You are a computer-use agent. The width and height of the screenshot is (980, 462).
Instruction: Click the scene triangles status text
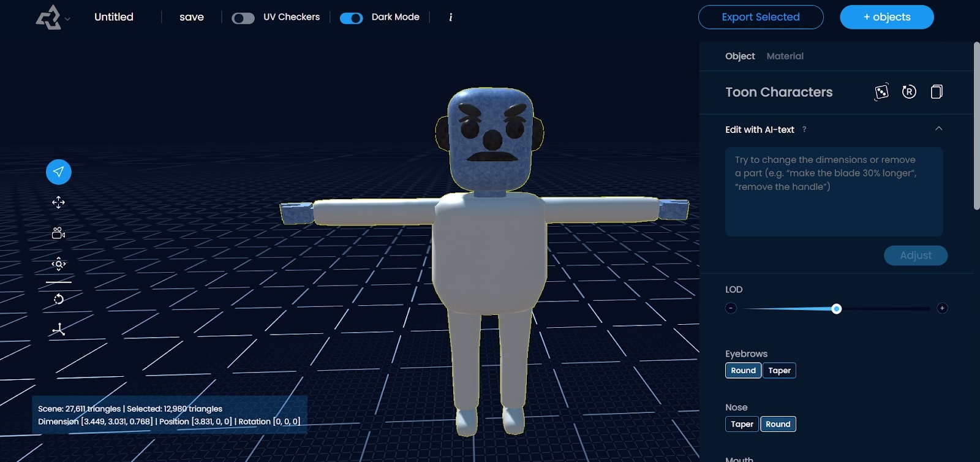(x=130, y=409)
